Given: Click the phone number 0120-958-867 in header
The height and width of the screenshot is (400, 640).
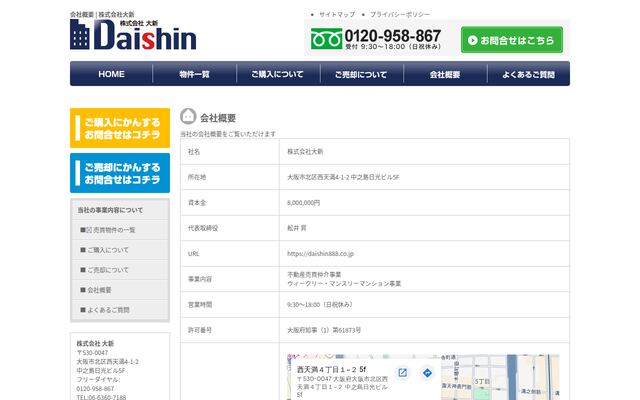Looking at the screenshot, I should click(x=393, y=36).
